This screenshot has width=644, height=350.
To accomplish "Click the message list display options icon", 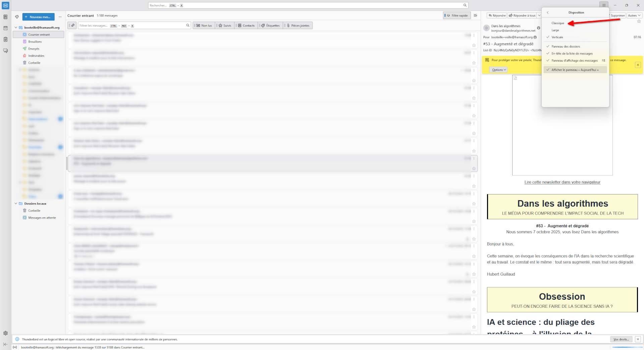I will click(475, 15).
